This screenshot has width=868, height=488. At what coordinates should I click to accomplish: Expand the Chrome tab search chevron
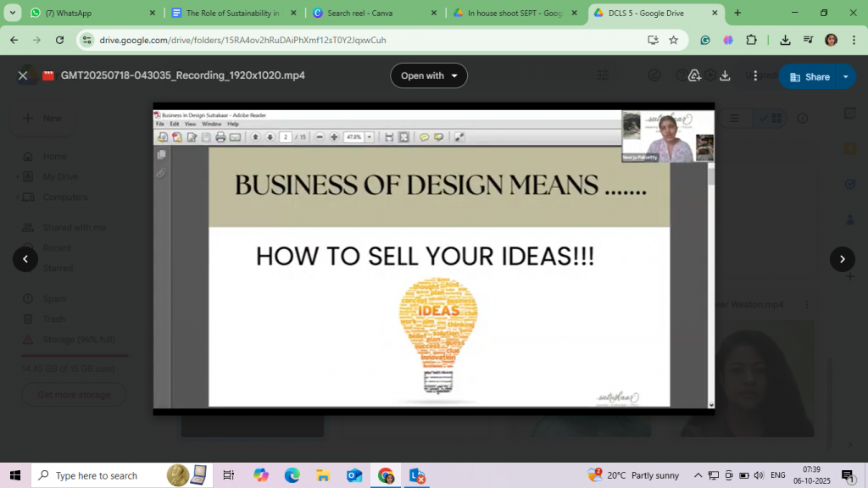13,13
